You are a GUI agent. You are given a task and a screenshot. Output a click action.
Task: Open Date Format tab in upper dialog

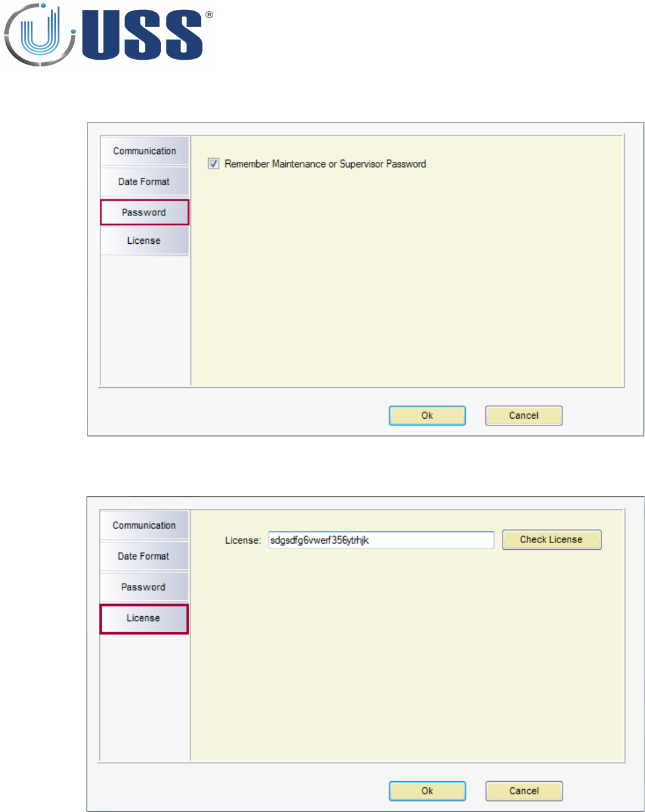point(144,182)
